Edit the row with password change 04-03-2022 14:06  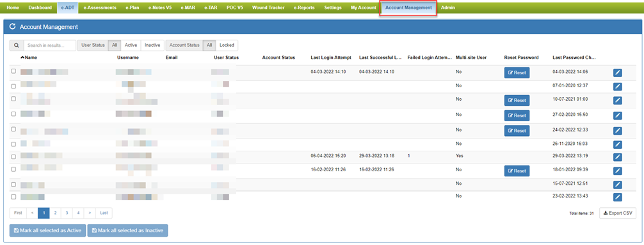coord(618,73)
